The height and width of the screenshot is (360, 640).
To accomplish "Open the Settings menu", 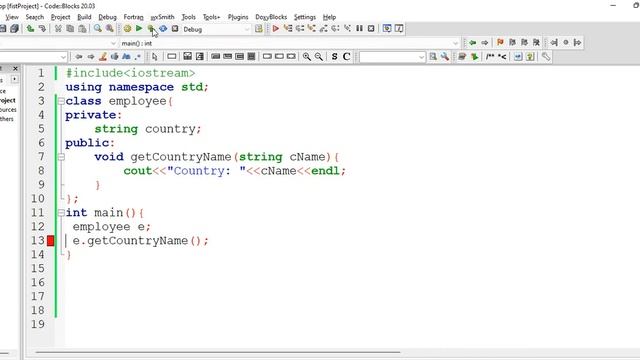I will [305, 17].
